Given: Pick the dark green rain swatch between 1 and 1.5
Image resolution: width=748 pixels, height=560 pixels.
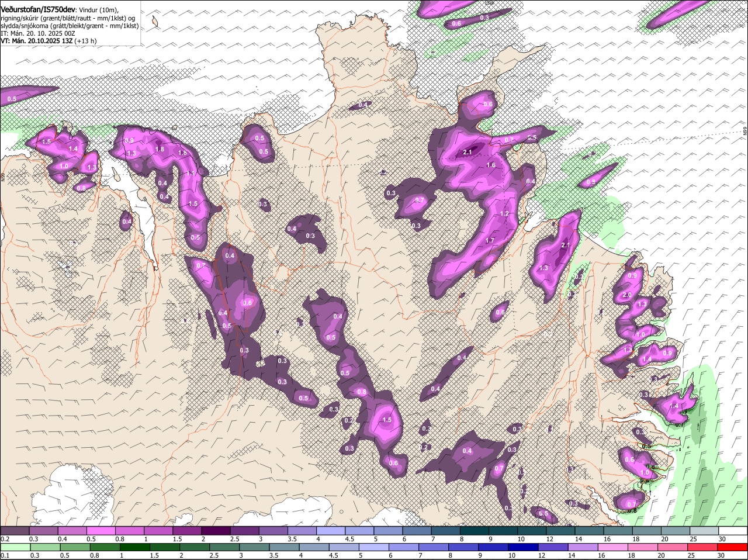Looking at the screenshot, I should (x=136, y=547).
